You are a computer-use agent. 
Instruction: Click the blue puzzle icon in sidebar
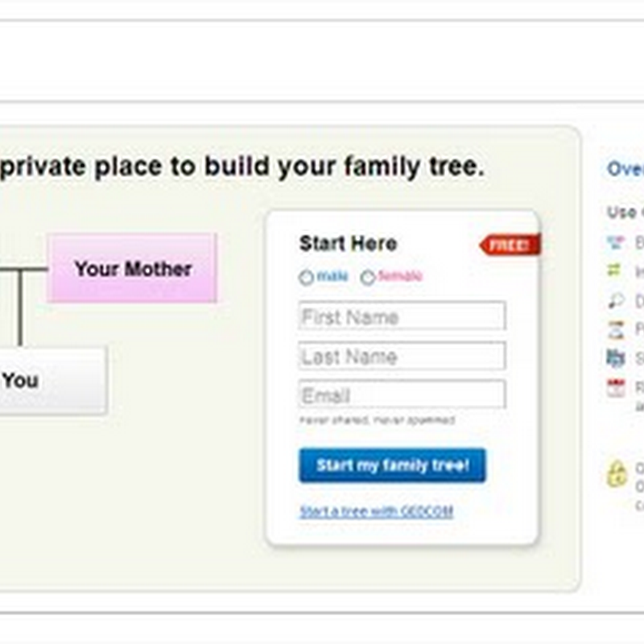[x=616, y=358]
